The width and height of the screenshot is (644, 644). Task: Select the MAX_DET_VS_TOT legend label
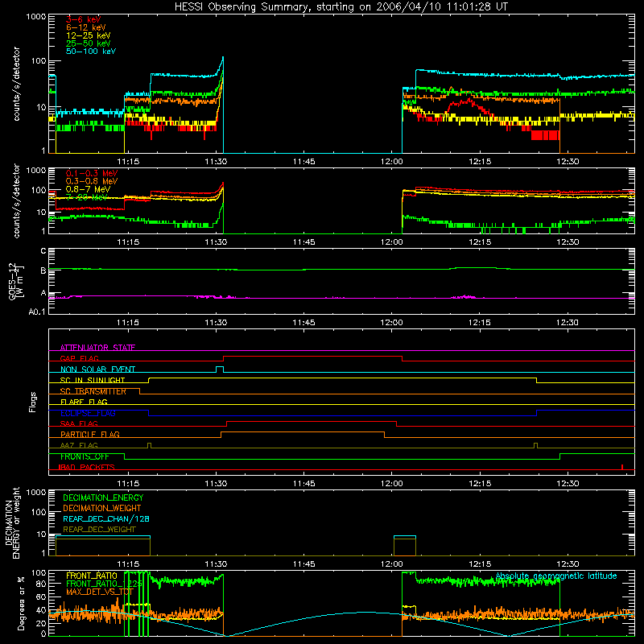tap(100, 592)
